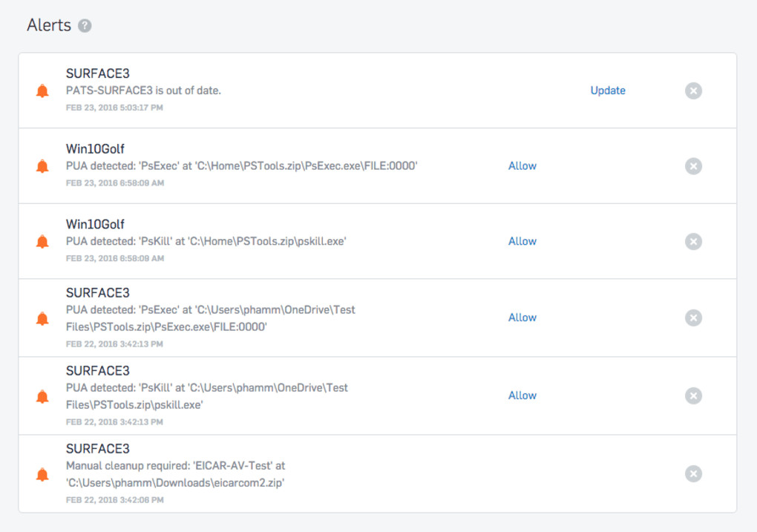Dismiss the Win10Golf PsKill PUA alert
The height and width of the screenshot is (532, 757).
click(x=693, y=241)
